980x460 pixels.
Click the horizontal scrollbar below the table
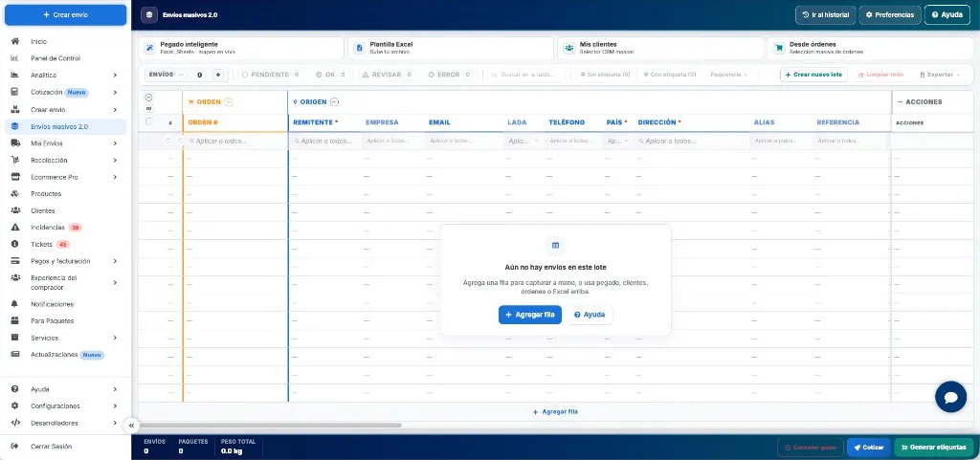[270, 425]
